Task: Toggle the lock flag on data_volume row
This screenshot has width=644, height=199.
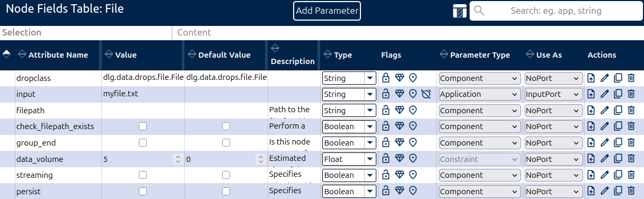Action: point(386,159)
